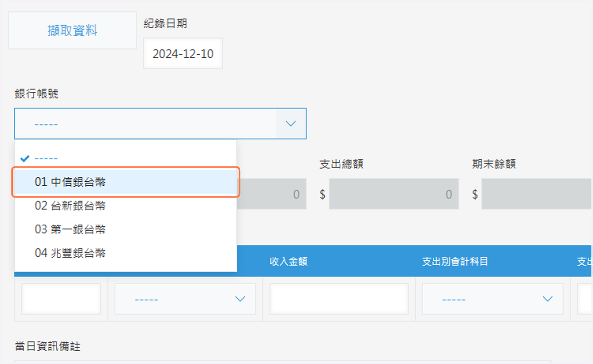593x364 pixels.
Task: Select the blank ----- option with checkmark
Action: [126, 159]
